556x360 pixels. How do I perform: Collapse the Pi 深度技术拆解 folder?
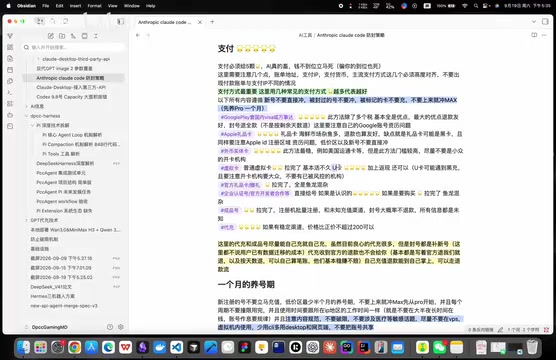(32, 126)
